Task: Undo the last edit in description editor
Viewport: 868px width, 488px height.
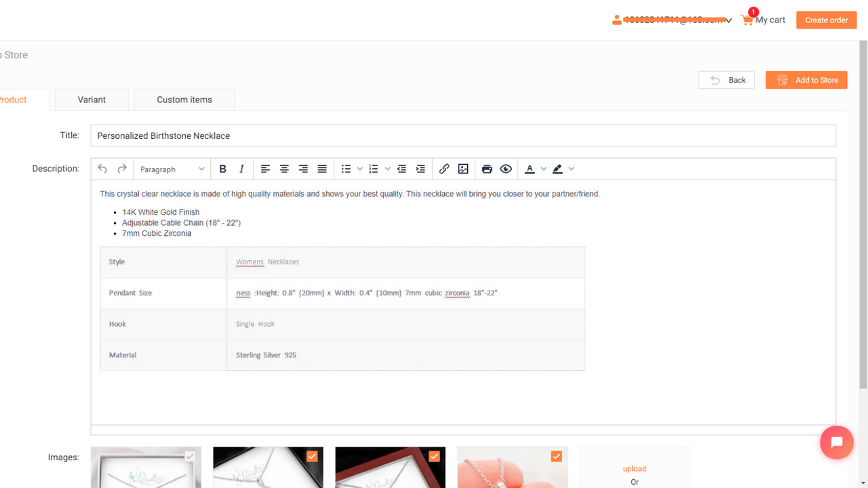Action: tap(102, 169)
